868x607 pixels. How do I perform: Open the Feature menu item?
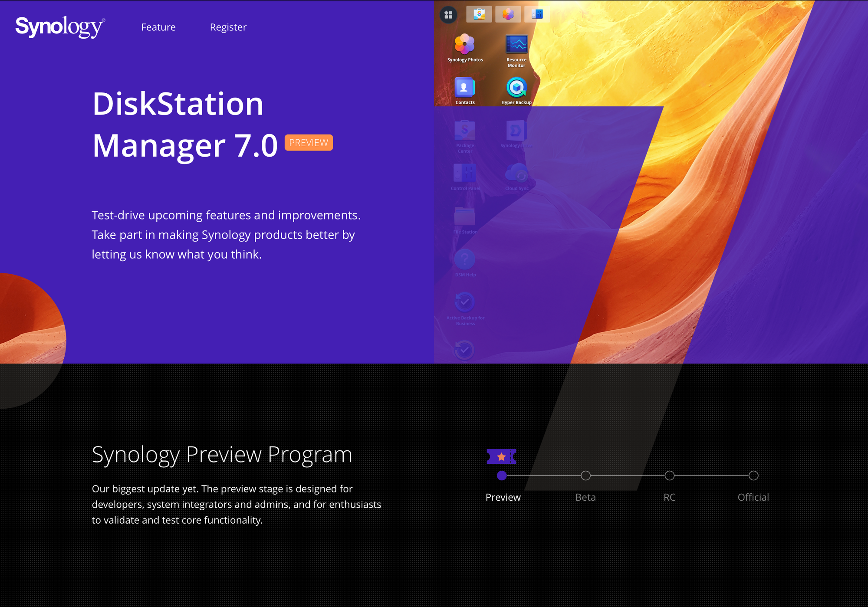158,27
